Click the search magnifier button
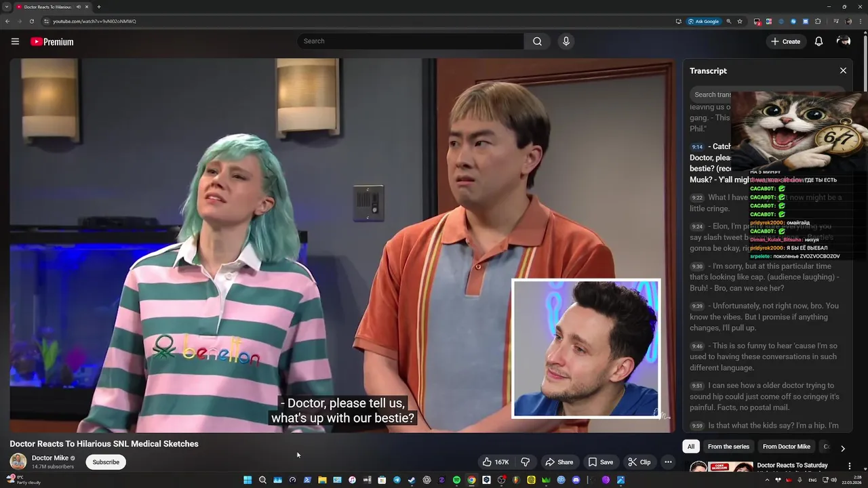Image resolution: width=868 pixels, height=488 pixels. (537, 41)
